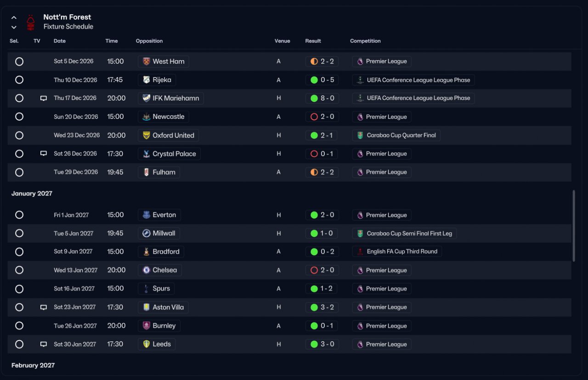Click the Nott'm Forest club crest icon
Viewport: 588px width, 380px height.
coord(30,22)
